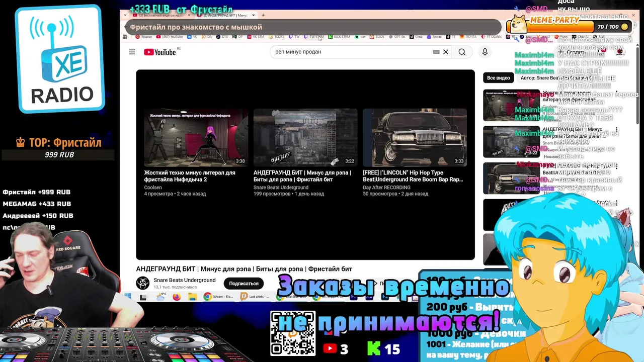
Task: Open the VK bookmark
Action: [x=193, y=37]
